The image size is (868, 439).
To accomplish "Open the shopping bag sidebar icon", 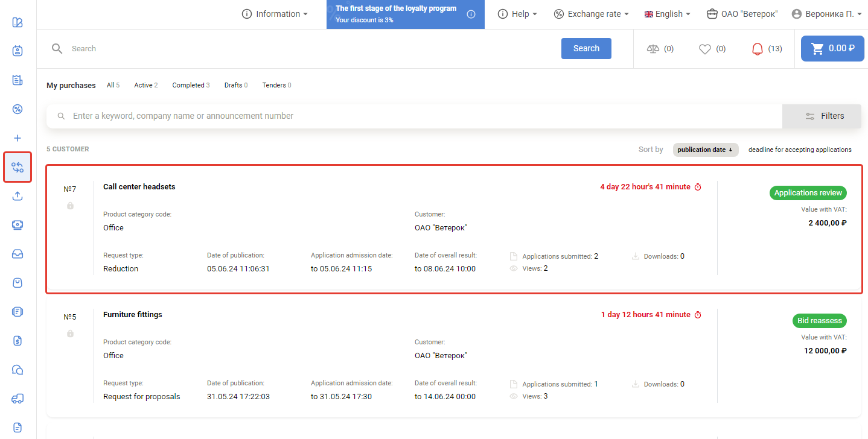I will [x=18, y=283].
